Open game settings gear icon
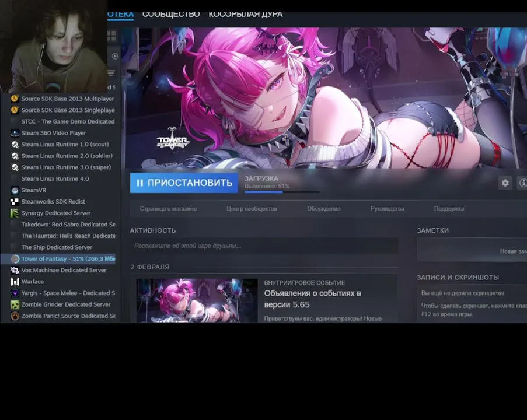The width and height of the screenshot is (527, 420). coord(505,183)
